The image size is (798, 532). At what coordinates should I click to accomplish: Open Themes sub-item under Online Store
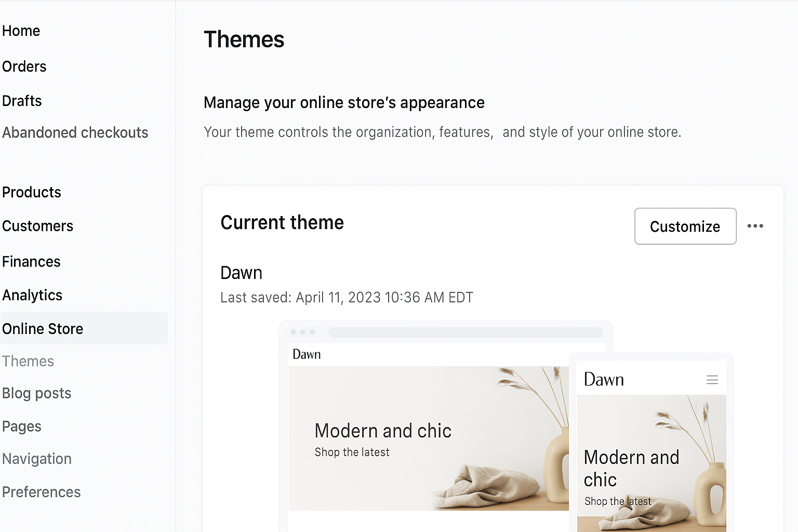pos(28,361)
